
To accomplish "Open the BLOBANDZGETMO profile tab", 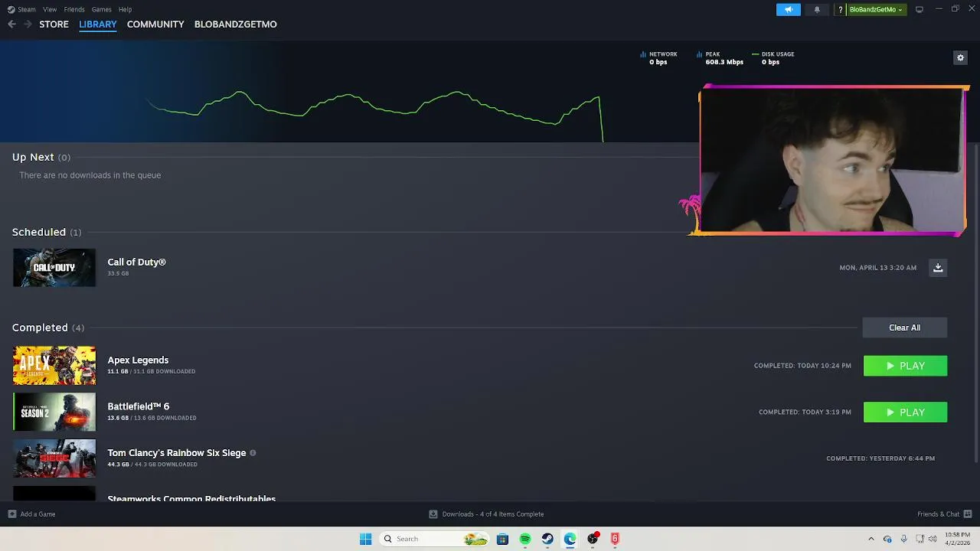I will [x=236, y=24].
